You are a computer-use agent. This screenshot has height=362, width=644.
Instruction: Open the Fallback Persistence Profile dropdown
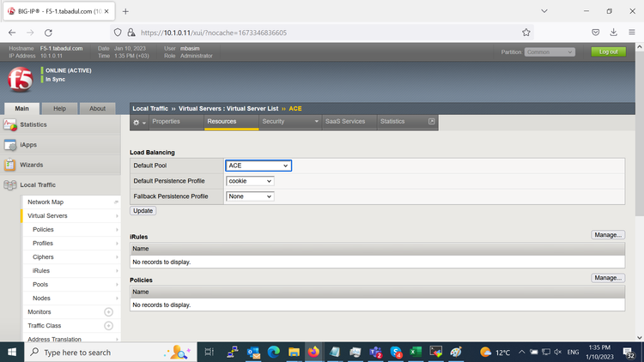pyautogui.click(x=250, y=196)
